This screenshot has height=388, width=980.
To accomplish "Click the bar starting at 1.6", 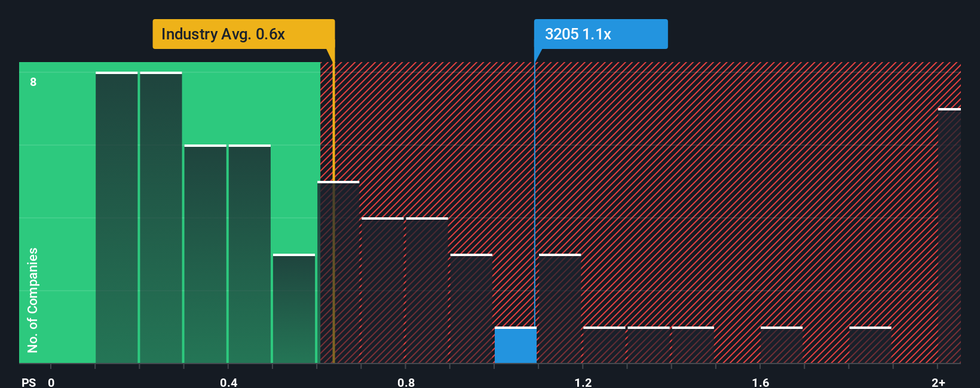I will [782, 345].
